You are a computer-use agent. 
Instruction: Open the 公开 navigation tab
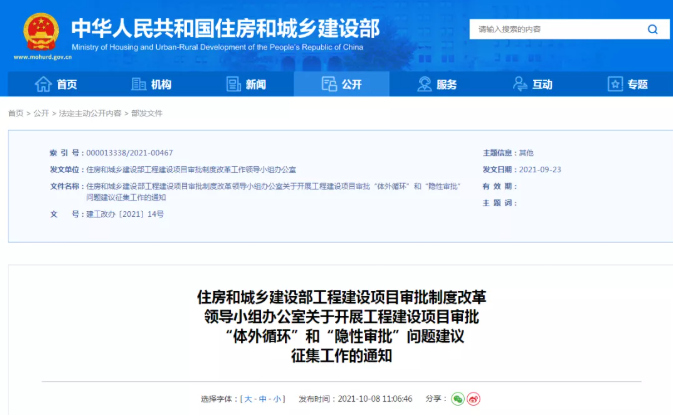pyautogui.click(x=341, y=85)
